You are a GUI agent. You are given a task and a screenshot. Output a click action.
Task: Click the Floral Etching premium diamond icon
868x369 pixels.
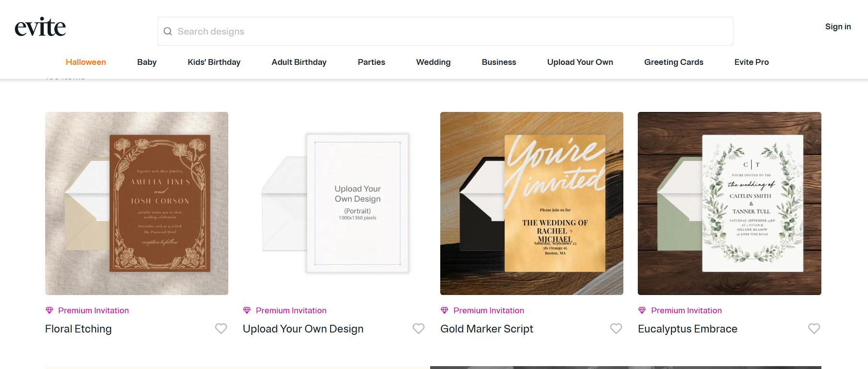click(50, 310)
